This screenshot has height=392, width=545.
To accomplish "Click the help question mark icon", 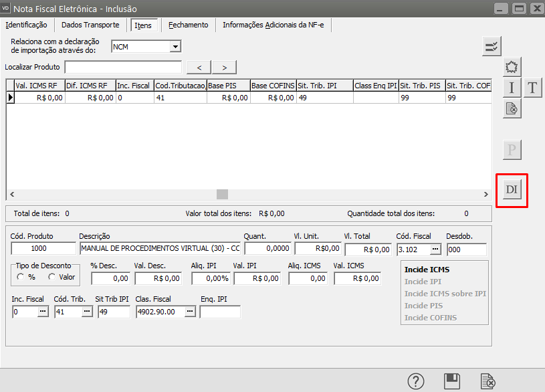I will click(416, 381).
